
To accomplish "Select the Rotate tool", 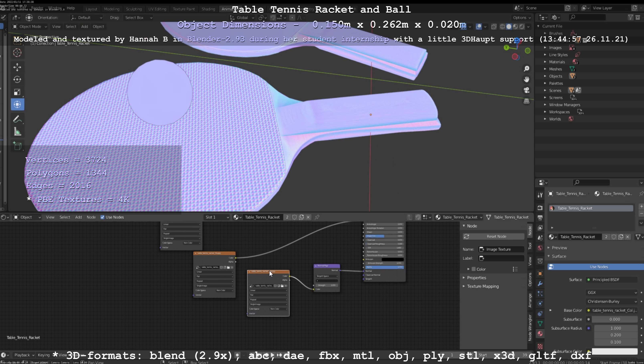I will 17,80.
